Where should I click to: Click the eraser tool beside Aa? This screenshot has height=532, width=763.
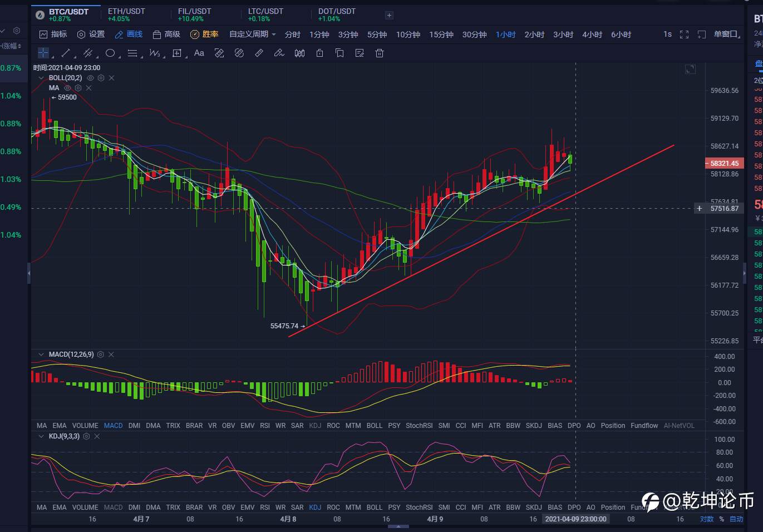click(219, 53)
